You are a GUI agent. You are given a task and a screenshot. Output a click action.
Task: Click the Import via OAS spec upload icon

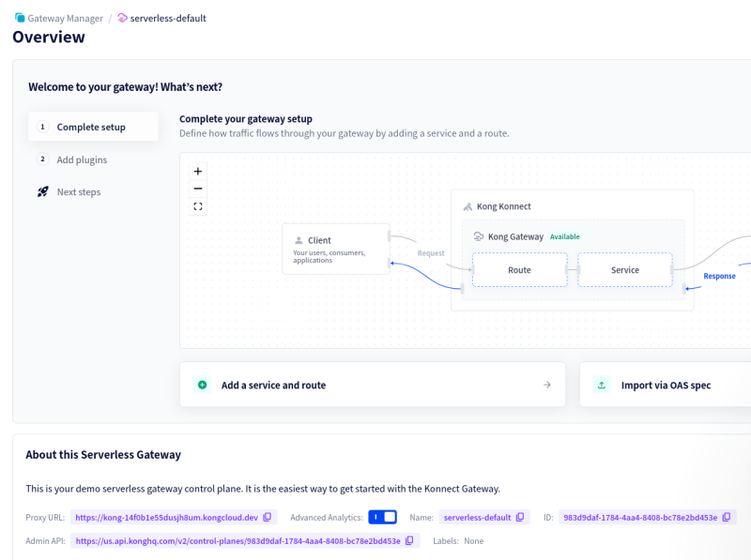(602, 385)
